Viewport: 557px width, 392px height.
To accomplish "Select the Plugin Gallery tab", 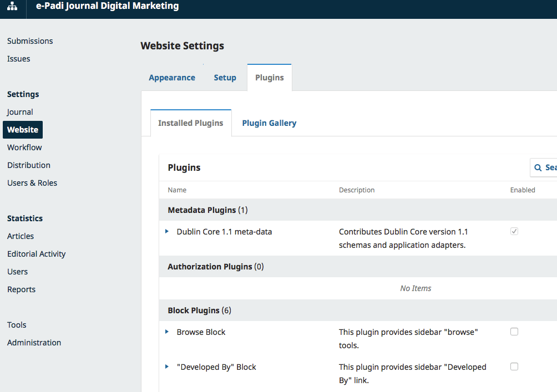I will [x=269, y=123].
